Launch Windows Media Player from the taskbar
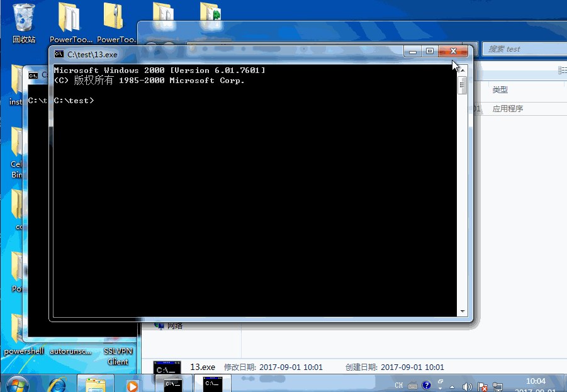 [132, 384]
